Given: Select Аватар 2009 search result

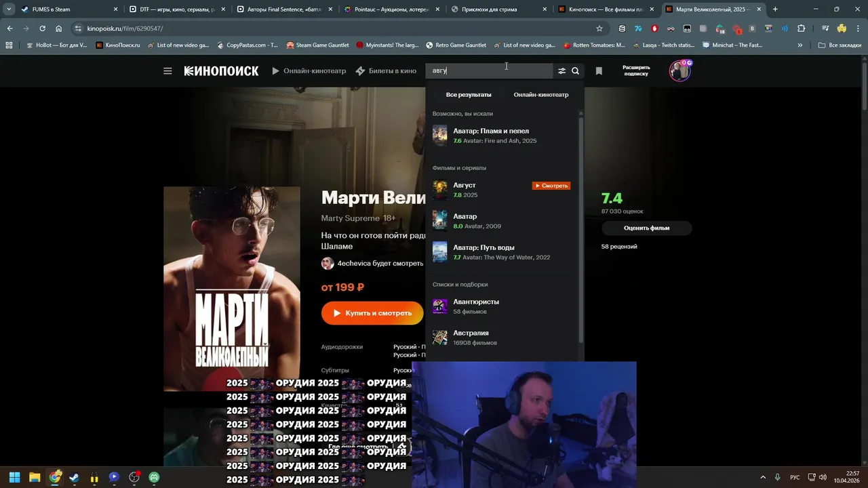Looking at the screenshot, I should pos(502,221).
